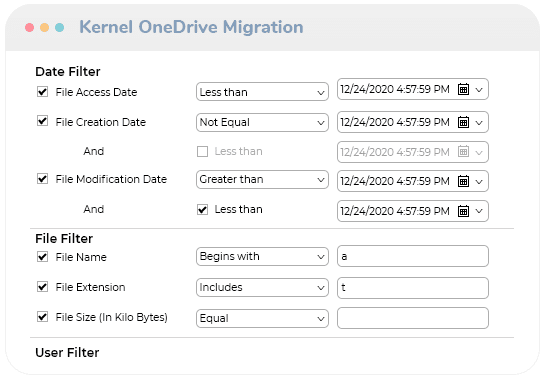
Task: Click the 'File Name' label
Action: 81,257
